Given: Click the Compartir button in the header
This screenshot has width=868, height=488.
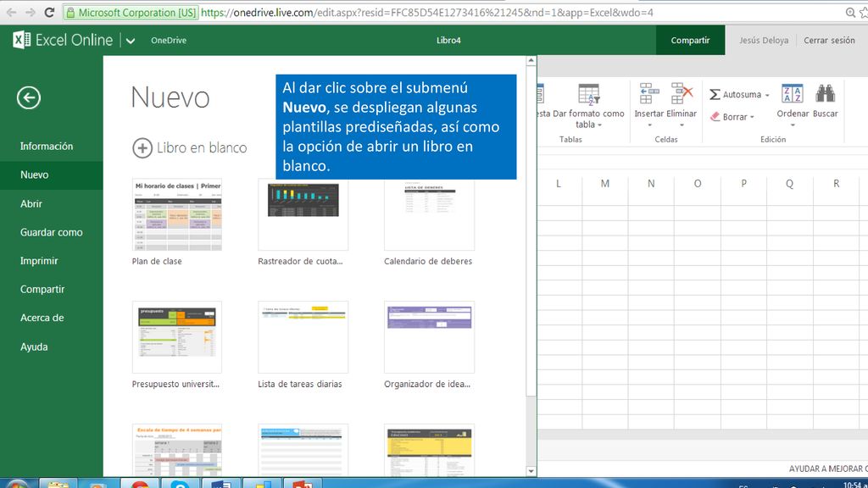Looking at the screenshot, I should coord(690,41).
